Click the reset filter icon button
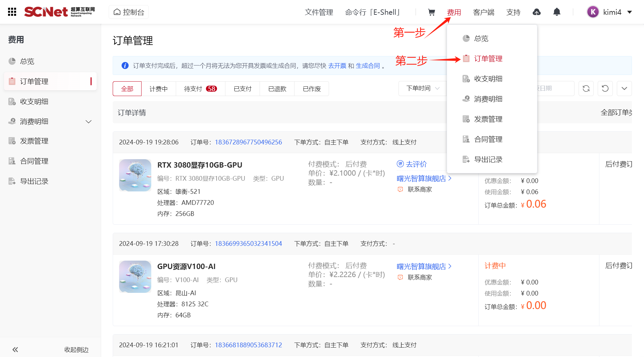 pos(605,89)
